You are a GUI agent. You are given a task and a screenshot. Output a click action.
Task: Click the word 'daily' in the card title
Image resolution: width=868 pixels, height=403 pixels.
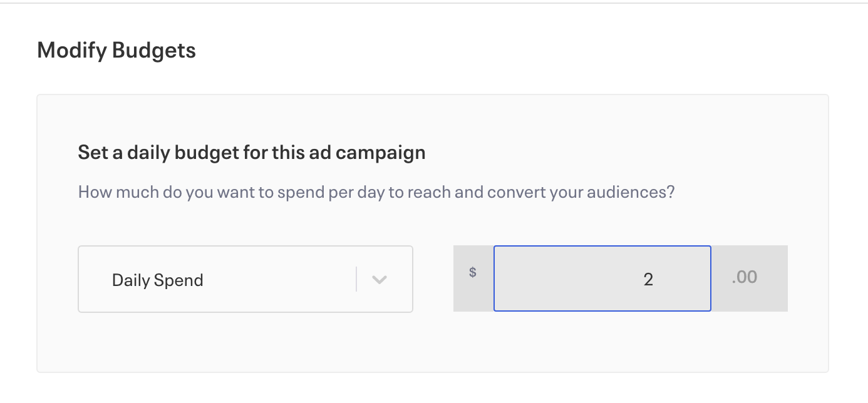[148, 153]
